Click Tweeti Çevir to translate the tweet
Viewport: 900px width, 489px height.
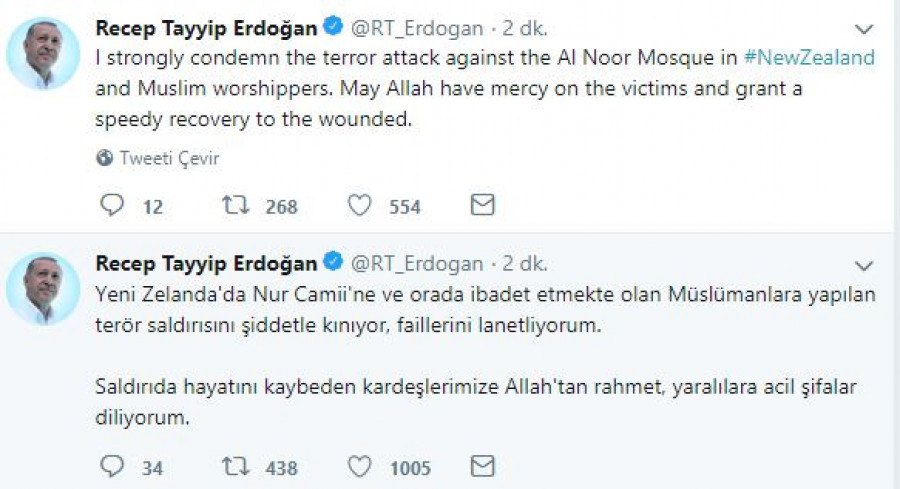click(x=169, y=158)
